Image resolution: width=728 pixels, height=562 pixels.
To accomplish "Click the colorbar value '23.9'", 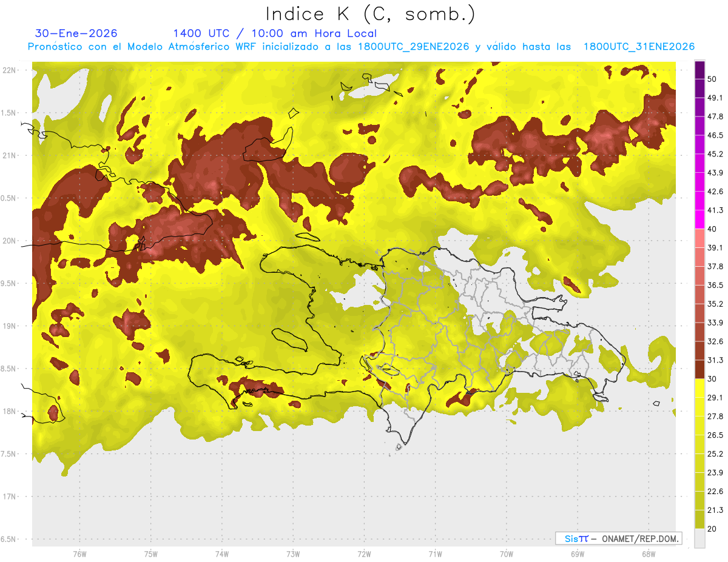I will click(715, 473).
